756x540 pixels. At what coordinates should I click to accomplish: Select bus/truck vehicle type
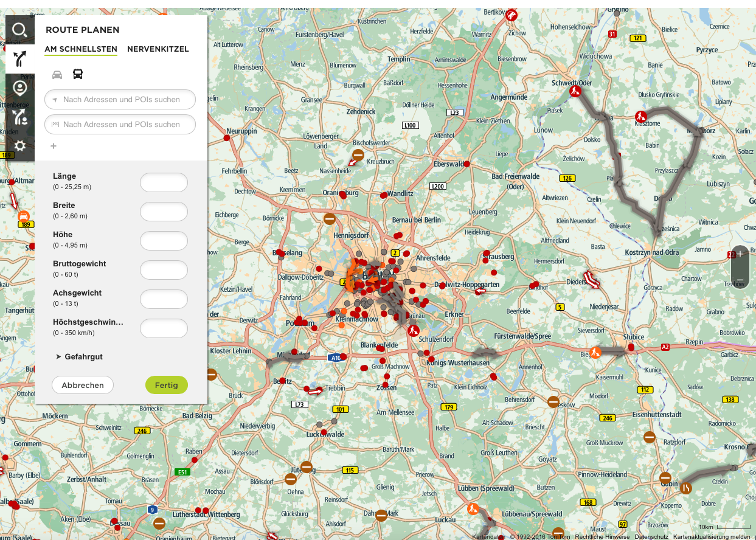[78, 74]
